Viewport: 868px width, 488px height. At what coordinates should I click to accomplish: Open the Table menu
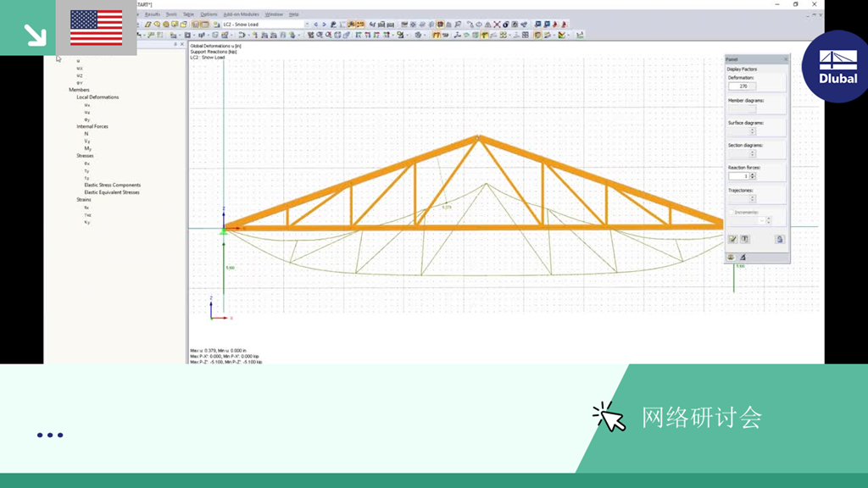pyautogui.click(x=188, y=14)
